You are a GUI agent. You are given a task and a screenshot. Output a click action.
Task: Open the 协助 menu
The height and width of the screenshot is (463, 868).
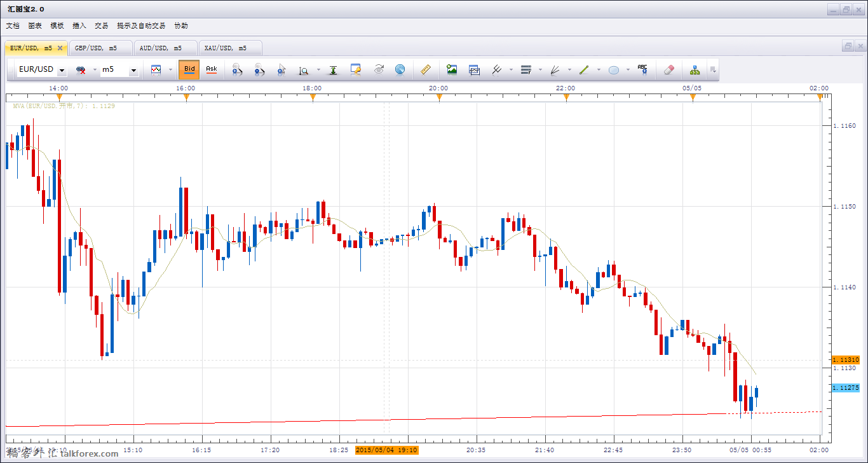pyautogui.click(x=181, y=26)
